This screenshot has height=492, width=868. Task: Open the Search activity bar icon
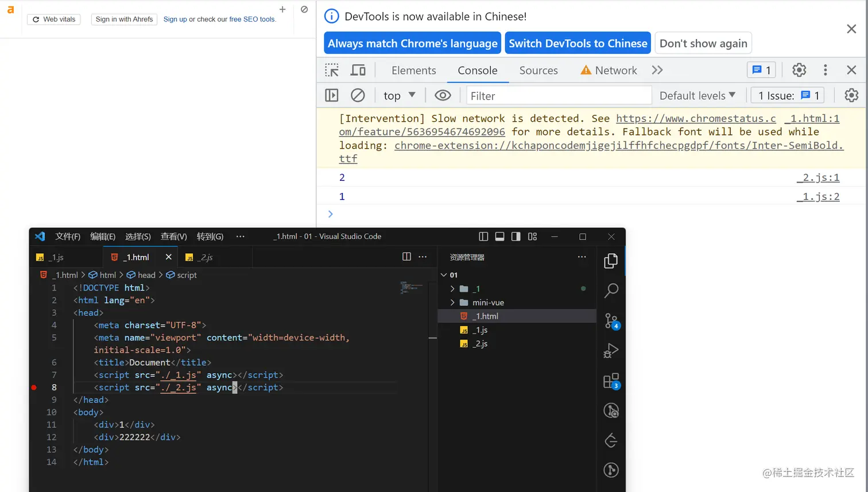611,290
